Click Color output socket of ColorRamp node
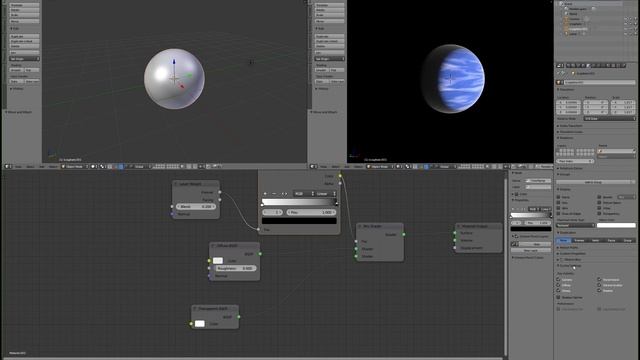This screenshot has width=640, height=360. pos(340,176)
